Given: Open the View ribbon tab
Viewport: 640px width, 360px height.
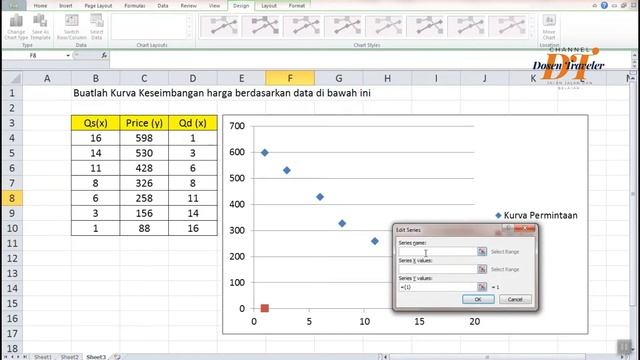Looking at the screenshot, I should tap(214, 6).
